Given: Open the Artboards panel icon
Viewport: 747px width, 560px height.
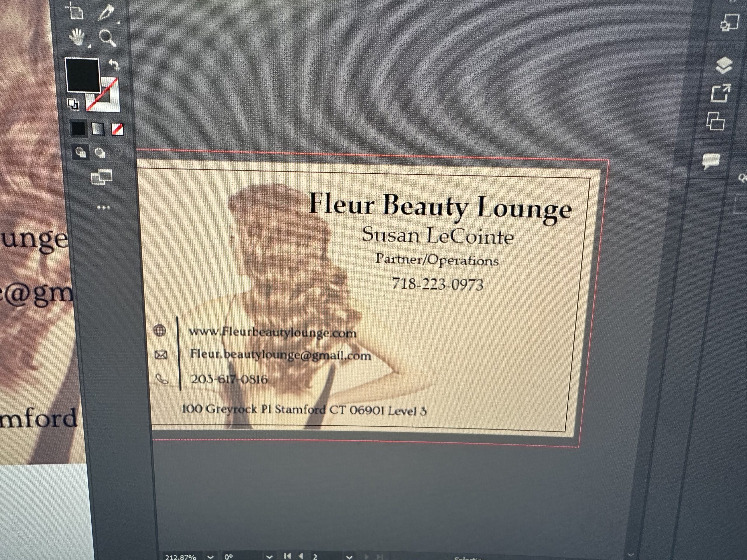Looking at the screenshot, I should [x=715, y=121].
